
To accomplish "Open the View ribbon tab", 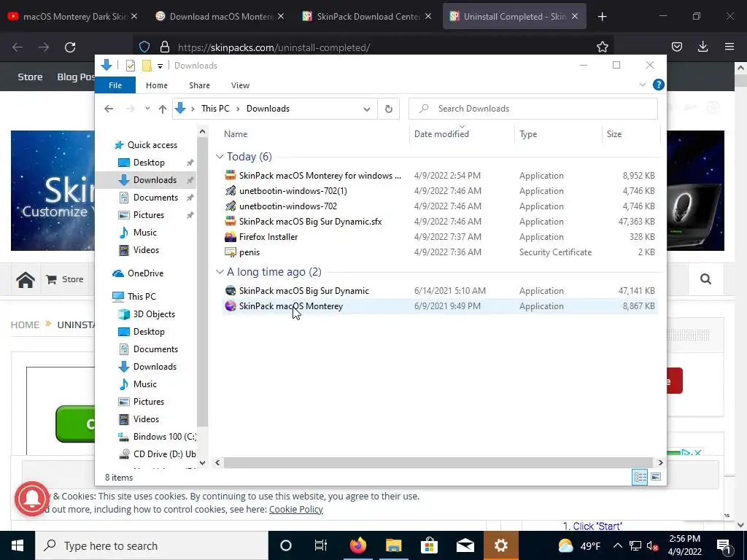I will pos(240,85).
